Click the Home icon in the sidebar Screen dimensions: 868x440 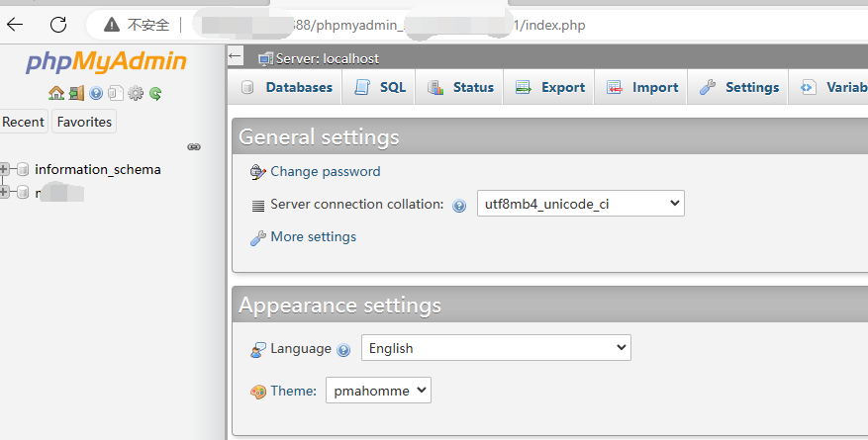(56, 94)
